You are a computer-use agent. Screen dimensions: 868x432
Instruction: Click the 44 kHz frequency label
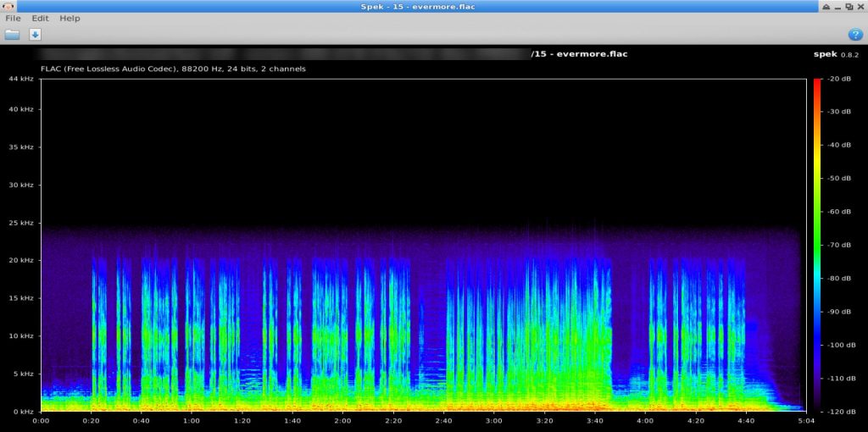pyautogui.click(x=21, y=79)
